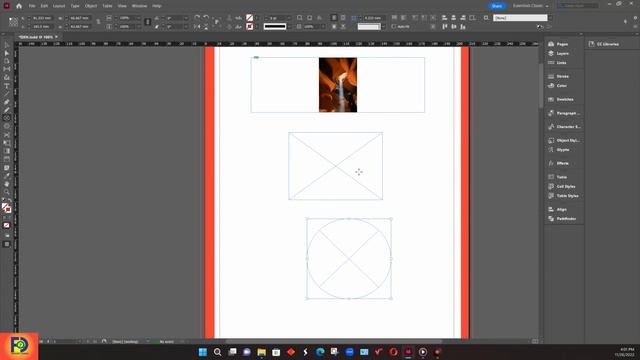Click the Share button
Viewport: 640px width, 360px height.
click(497, 6)
